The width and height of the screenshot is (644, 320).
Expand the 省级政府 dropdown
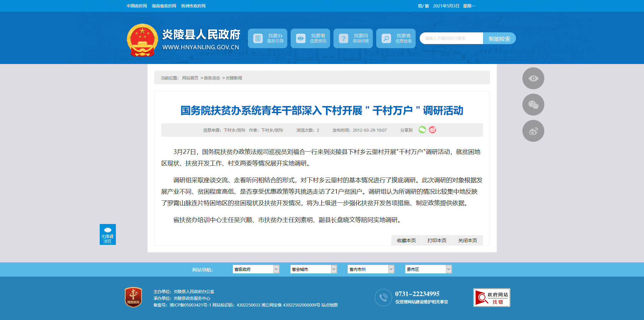point(256,269)
